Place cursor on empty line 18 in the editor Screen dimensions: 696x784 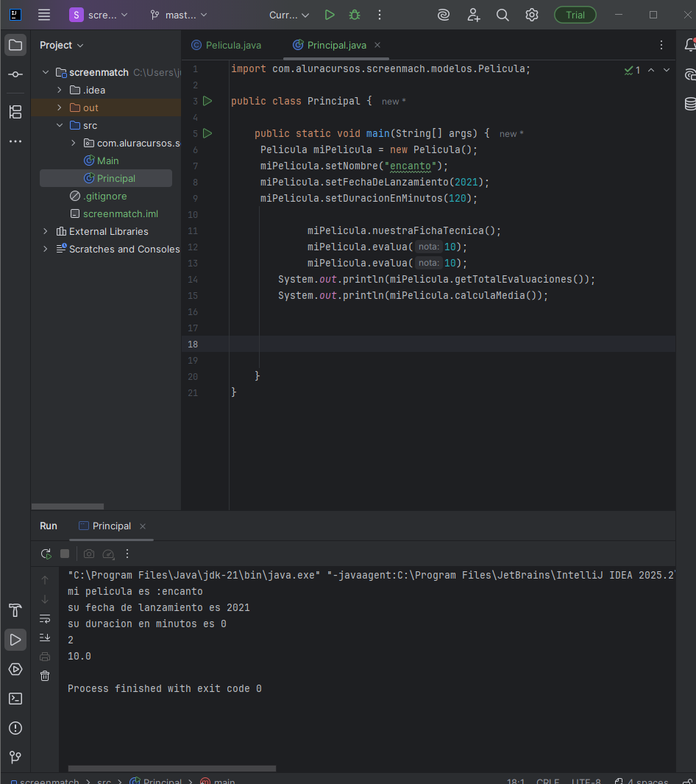point(452,344)
